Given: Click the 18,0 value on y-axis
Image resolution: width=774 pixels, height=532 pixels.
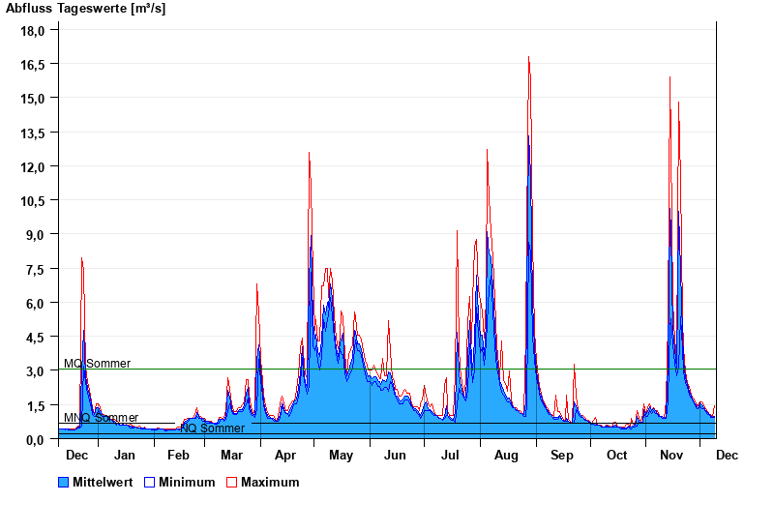Looking at the screenshot, I should pos(34,30).
